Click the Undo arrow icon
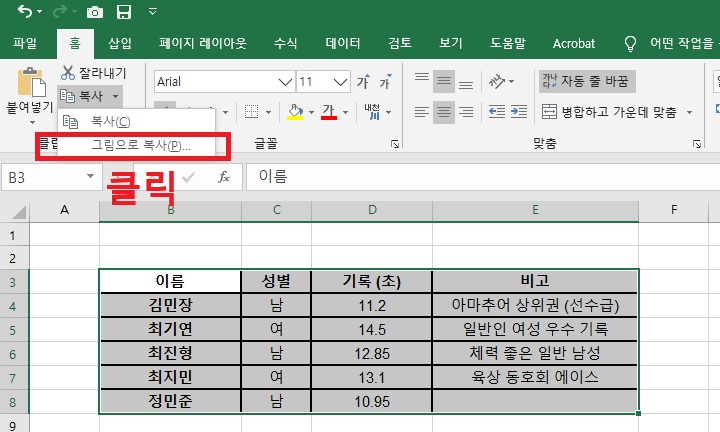The height and width of the screenshot is (432, 720). [25, 11]
